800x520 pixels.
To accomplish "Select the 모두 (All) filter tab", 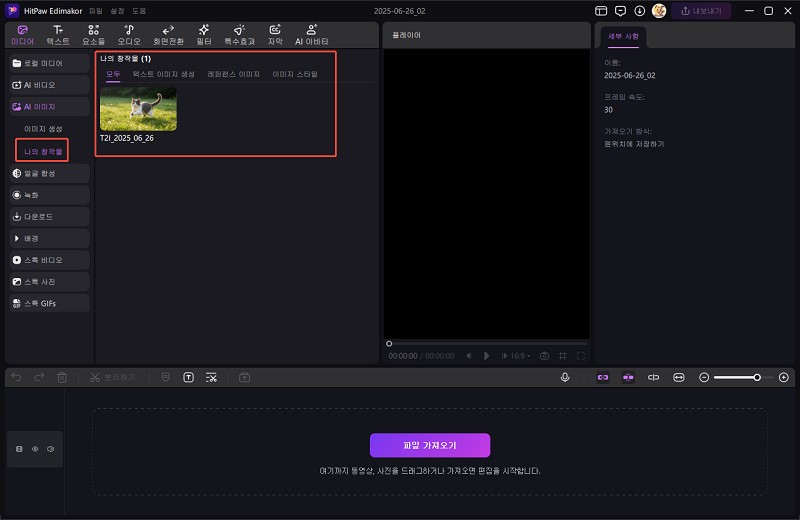I will [113, 75].
